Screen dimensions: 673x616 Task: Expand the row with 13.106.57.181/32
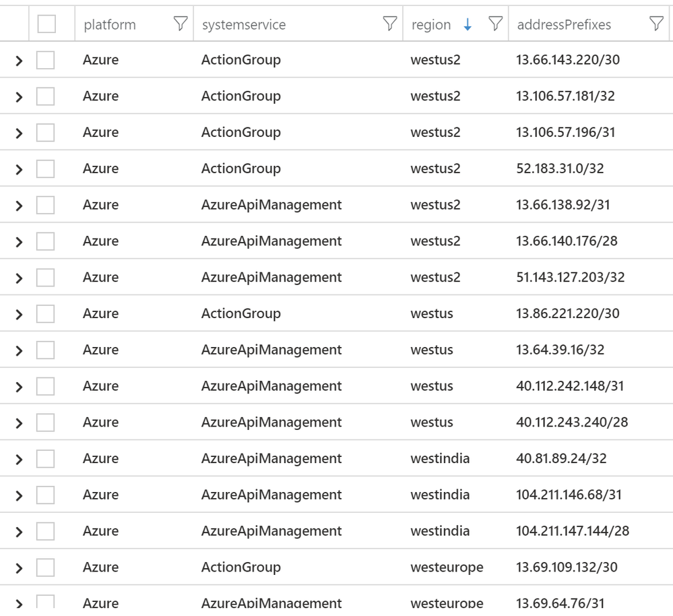point(19,97)
